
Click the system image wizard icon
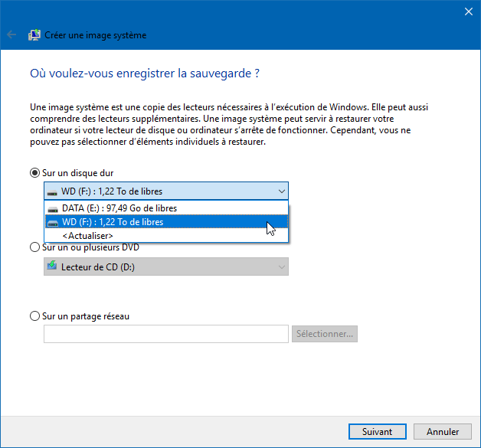point(34,34)
